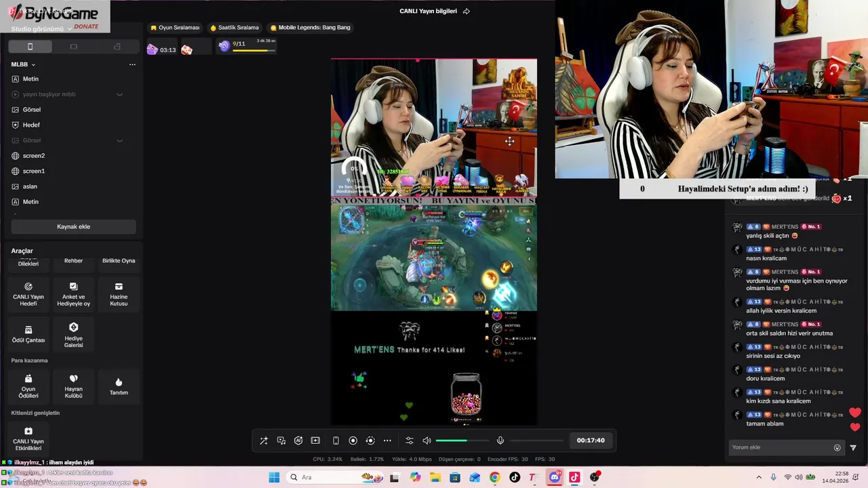
Task: Open the Ödül Çantası tool
Action: pos(28,334)
